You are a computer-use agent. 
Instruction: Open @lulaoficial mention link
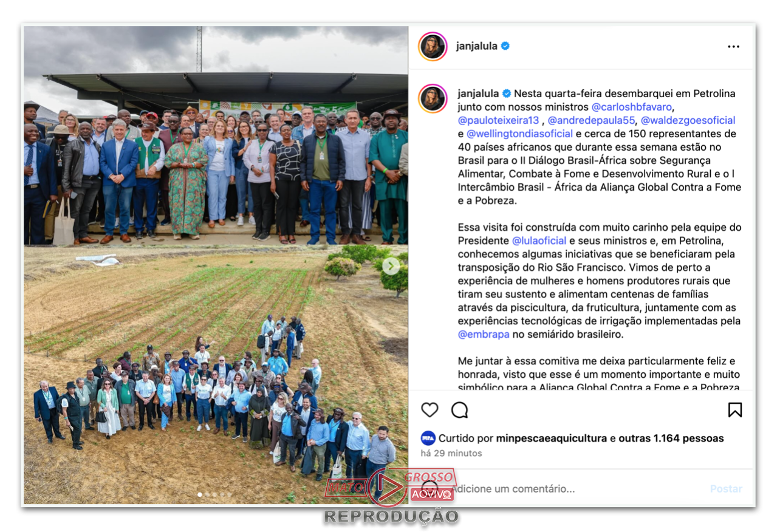[539, 240]
